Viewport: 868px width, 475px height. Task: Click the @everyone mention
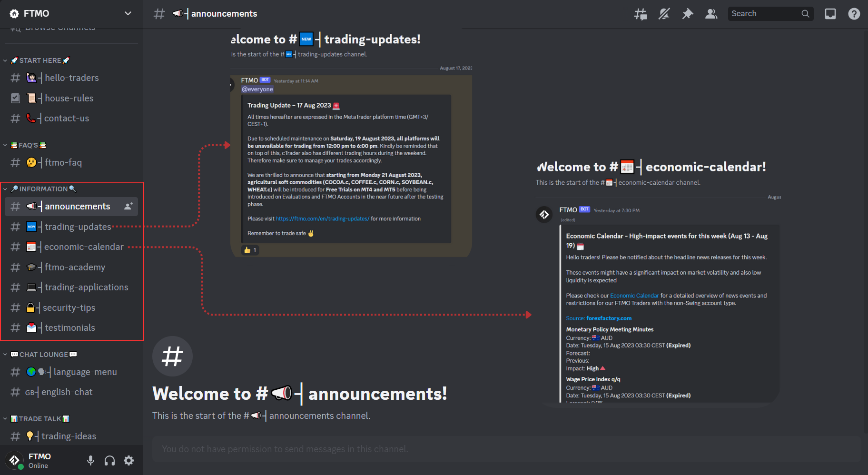point(257,89)
